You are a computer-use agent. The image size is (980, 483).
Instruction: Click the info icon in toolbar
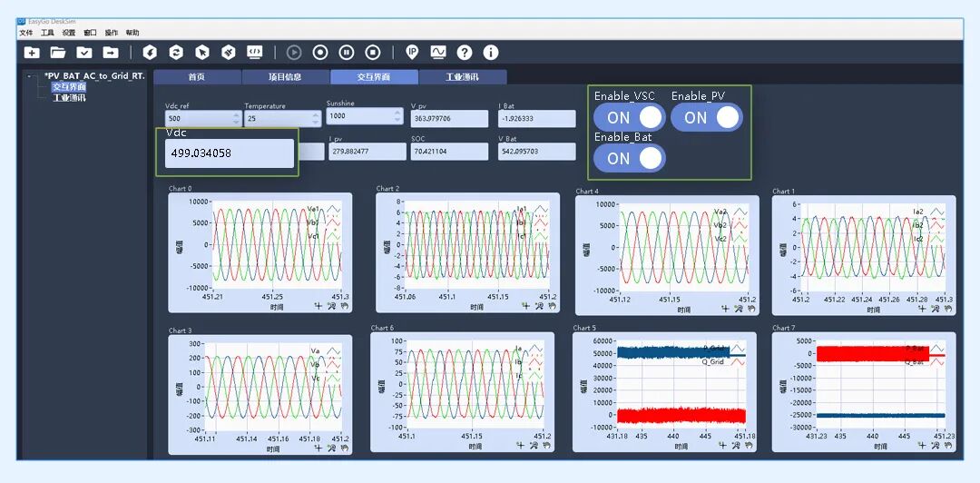(491, 53)
